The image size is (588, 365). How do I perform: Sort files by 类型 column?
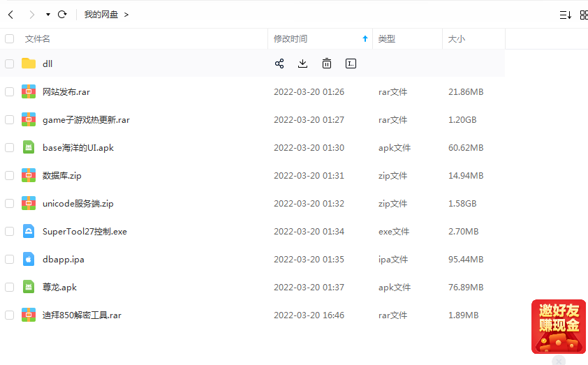[387, 39]
